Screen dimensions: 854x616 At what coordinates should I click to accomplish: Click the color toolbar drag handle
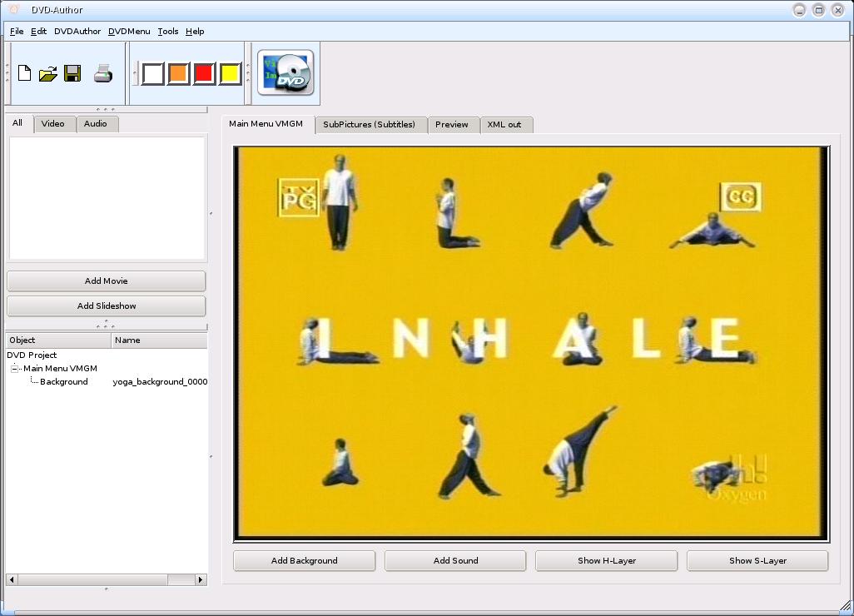pos(135,73)
